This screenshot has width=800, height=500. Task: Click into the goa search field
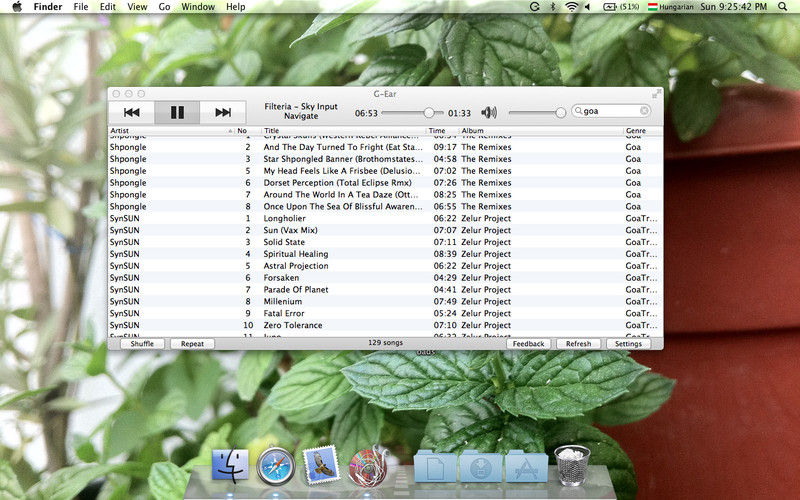[611, 111]
